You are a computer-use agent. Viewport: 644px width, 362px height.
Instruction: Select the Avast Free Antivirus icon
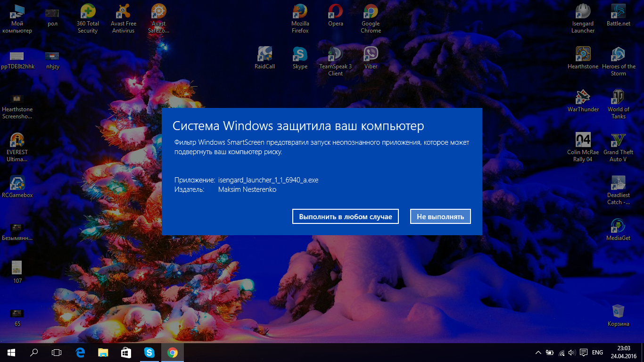(x=124, y=18)
